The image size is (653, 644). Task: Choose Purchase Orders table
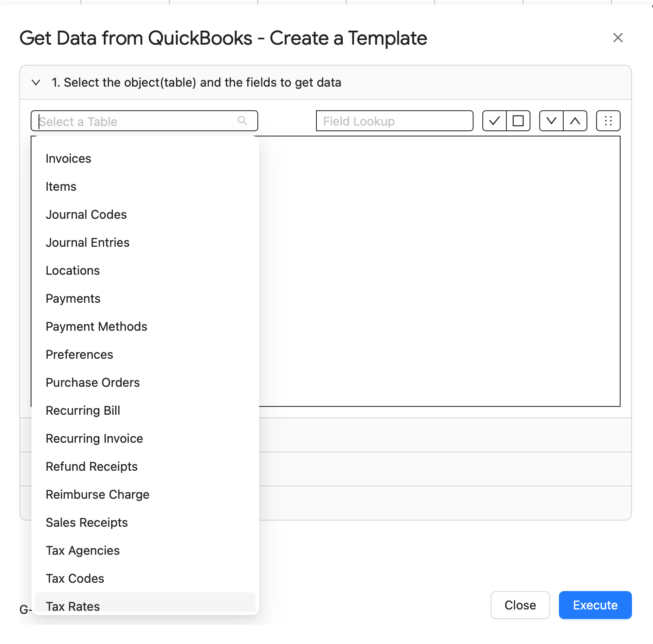(x=145, y=382)
